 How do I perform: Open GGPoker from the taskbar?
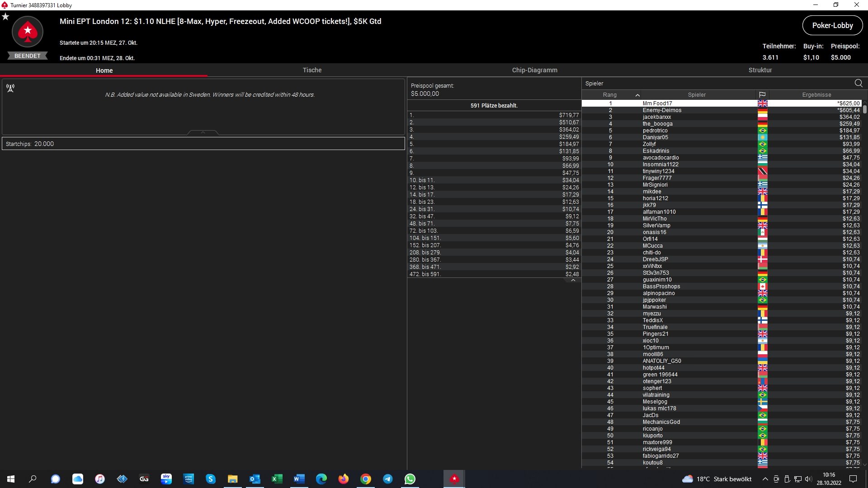(x=144, y=479)
